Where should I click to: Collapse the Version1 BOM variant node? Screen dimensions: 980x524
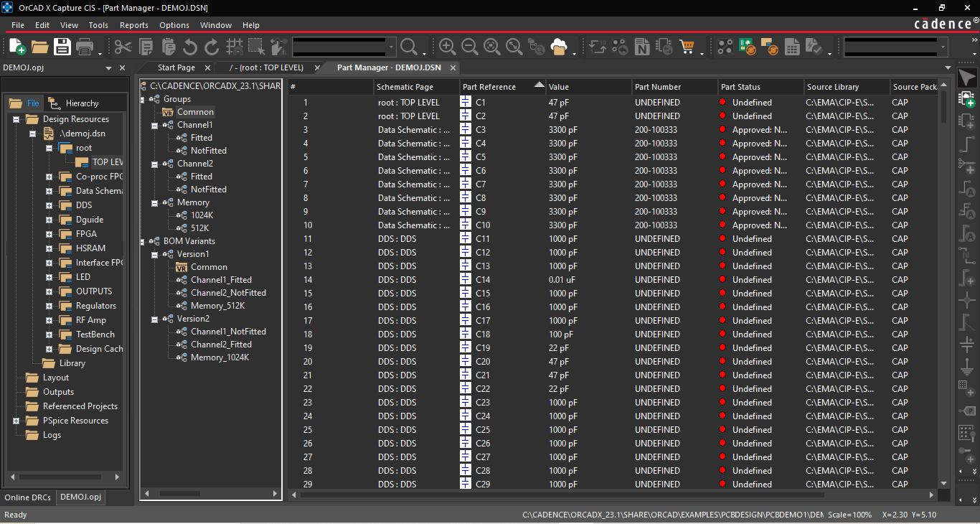[155, 254]
